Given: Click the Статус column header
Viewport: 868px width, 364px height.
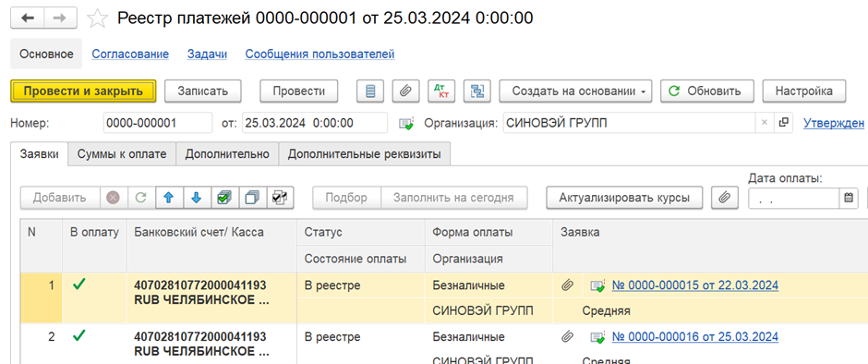Looking at the screenshot, I should [x=361, y=233].
